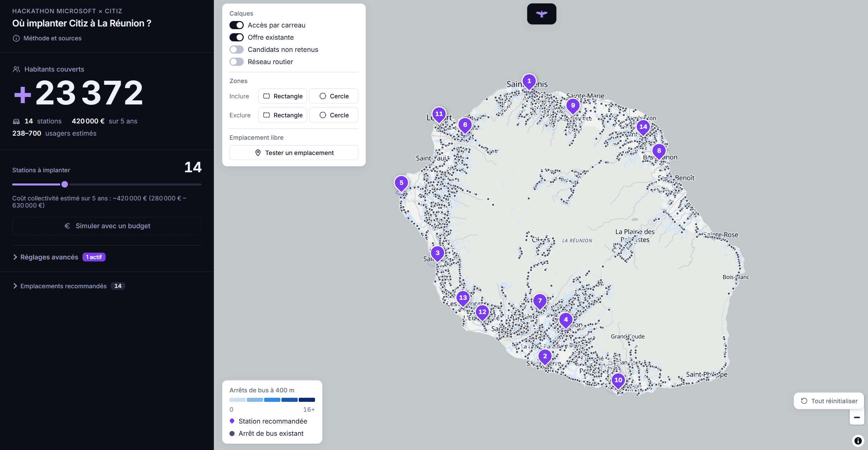This screenshot has width=868, height=450.
Task: Click the darkest blue bus-stop legend swatch
Action: 307,400
